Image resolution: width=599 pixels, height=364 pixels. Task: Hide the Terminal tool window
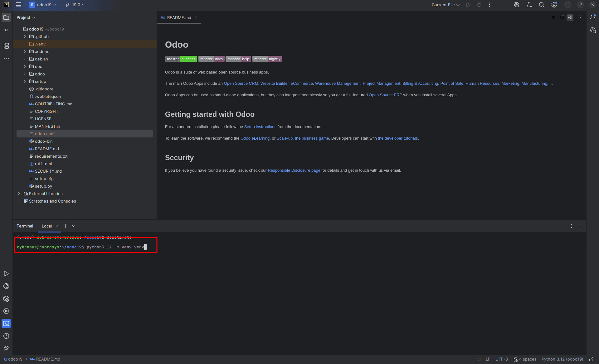[x=580, y=226]
